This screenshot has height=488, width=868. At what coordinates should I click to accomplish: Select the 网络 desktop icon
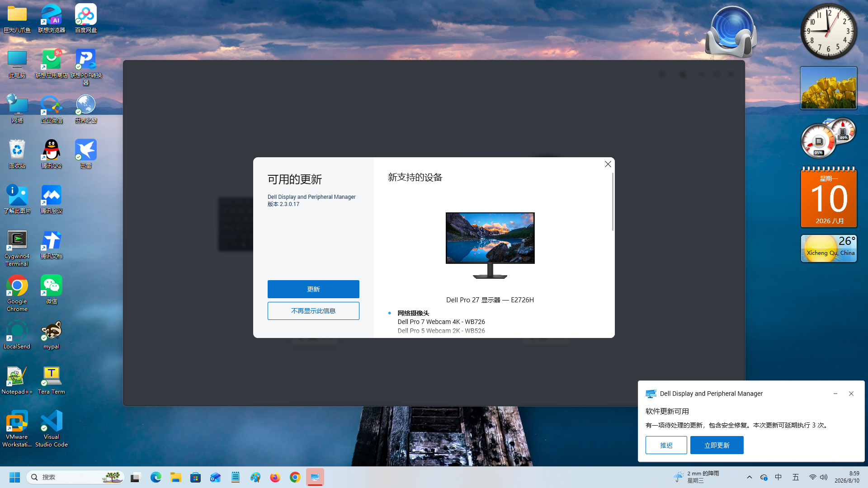point(17,109)
